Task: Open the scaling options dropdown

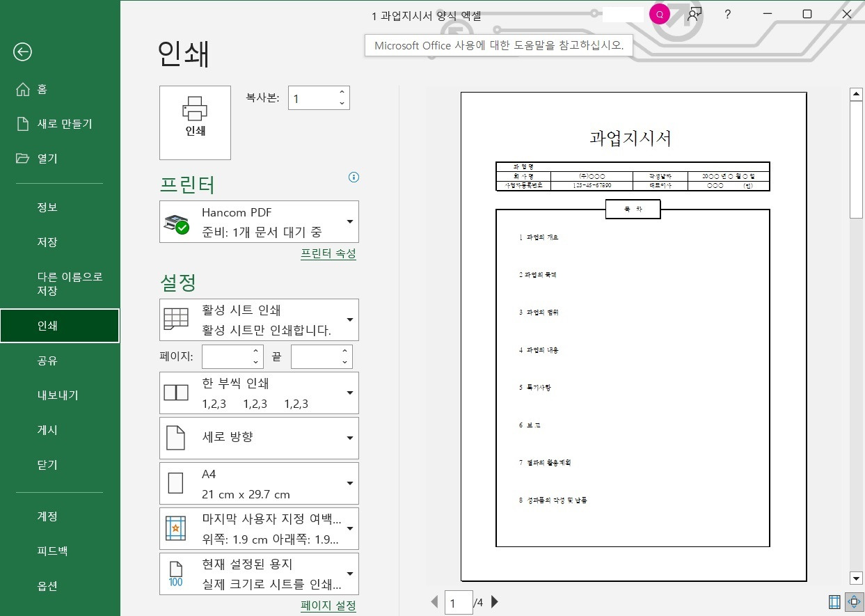Action: (349, 573)
